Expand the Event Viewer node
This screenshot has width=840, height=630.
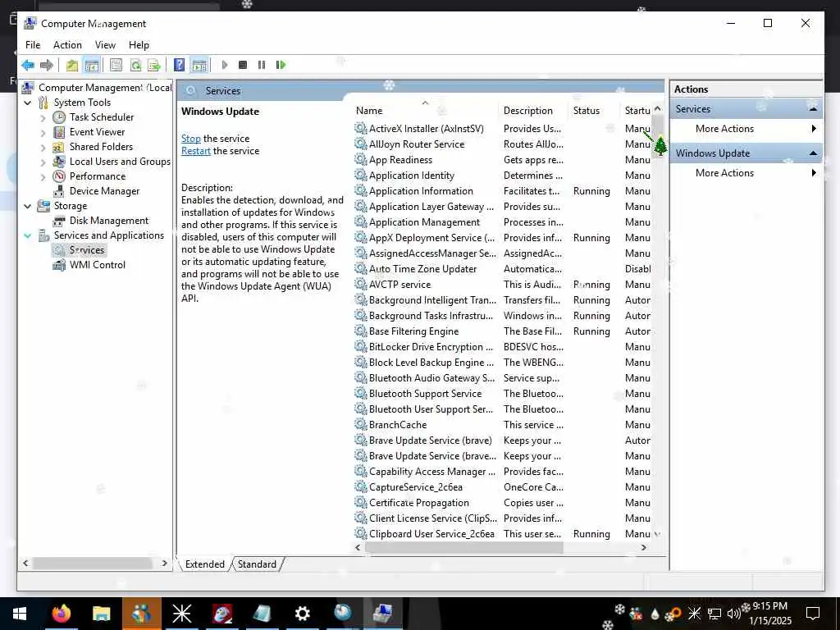(x=43, y=132)
